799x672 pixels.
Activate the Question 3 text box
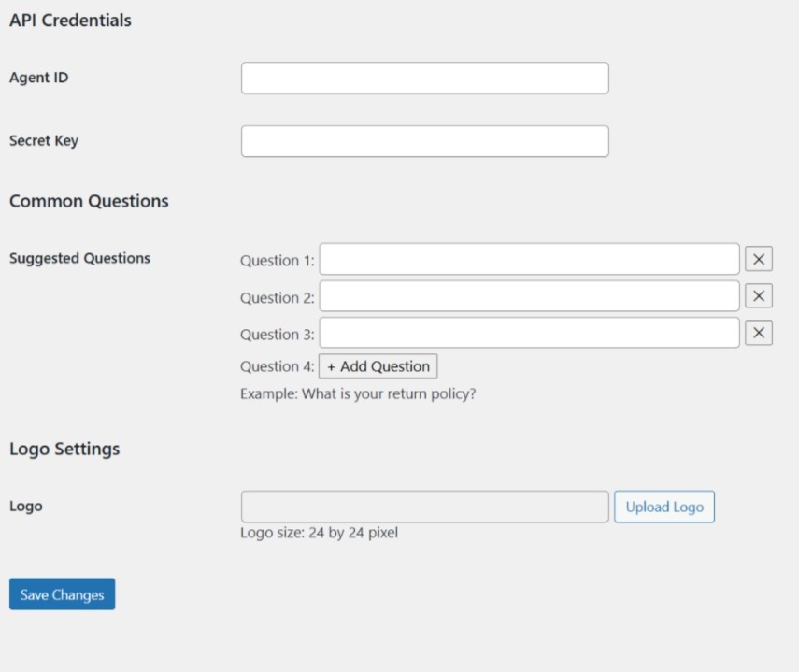pyautogui.click(x=530, y=333)
